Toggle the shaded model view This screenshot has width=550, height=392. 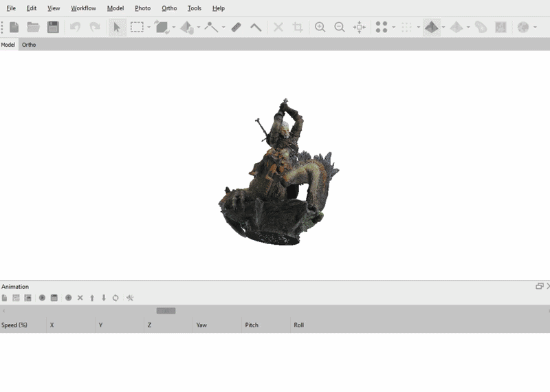(x=432, y=27)
